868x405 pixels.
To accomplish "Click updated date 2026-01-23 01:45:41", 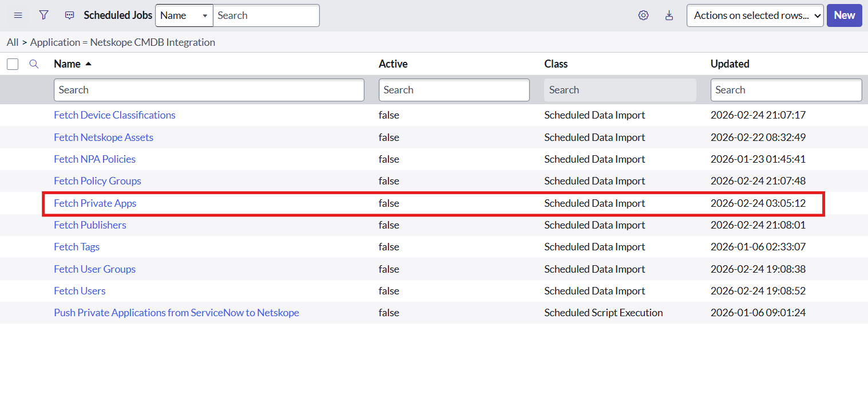I will [758, 159].
